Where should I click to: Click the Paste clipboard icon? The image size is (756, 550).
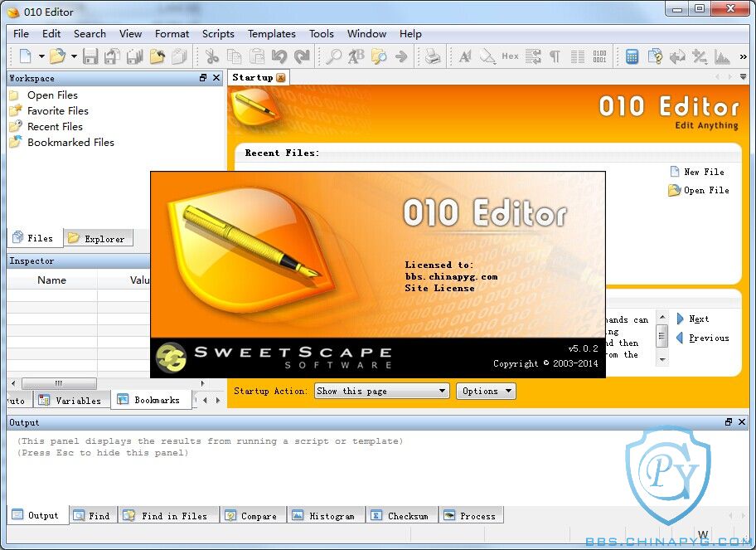pyautogui.click(x=256, y=56)
